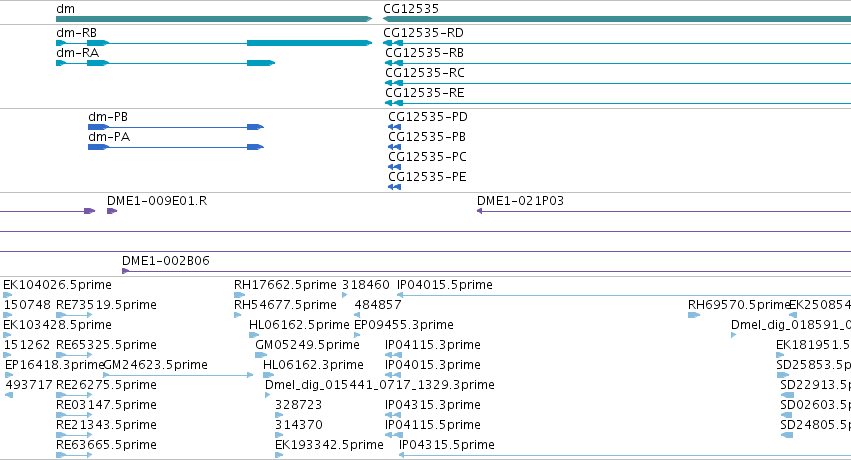Select the EP16418.3prime EST label
The width and height of the screenshot is (851, 460).
pyautogui.click(x=54, y=365)
